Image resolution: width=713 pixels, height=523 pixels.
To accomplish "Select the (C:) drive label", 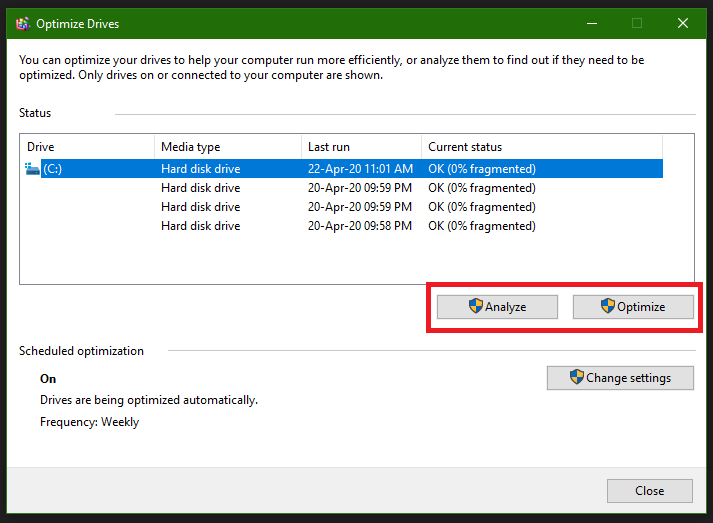I will point(53,169).
